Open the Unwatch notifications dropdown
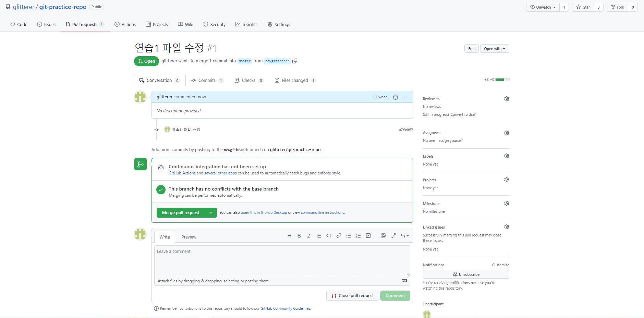The height and width of the screenshot is (318, 644). click(543, 7)
